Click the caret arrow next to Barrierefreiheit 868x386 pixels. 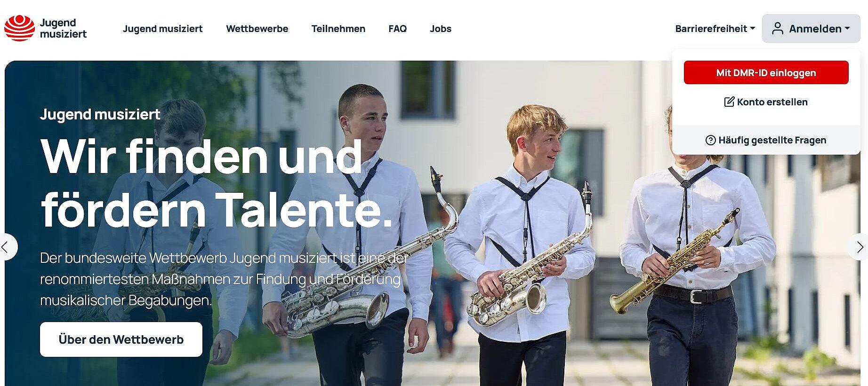pos(752,29)
